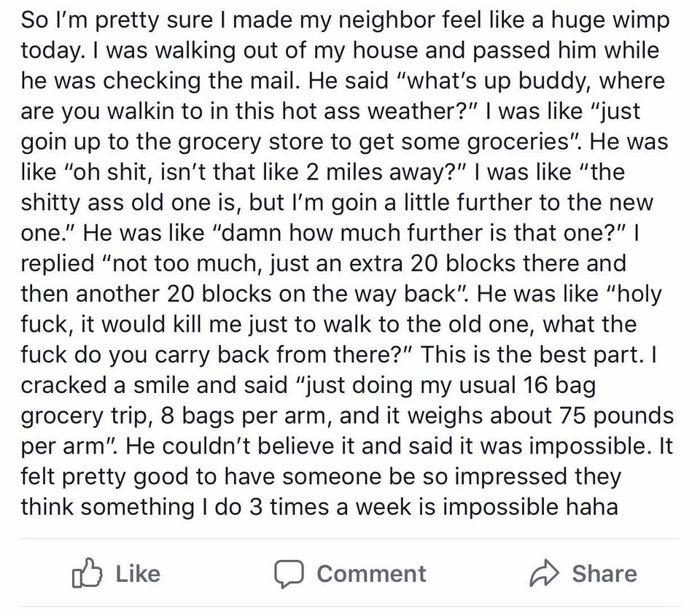This screenshot has height=614, width=700.
Task: Open comments via the Comment label
Action: pos(371,574)
